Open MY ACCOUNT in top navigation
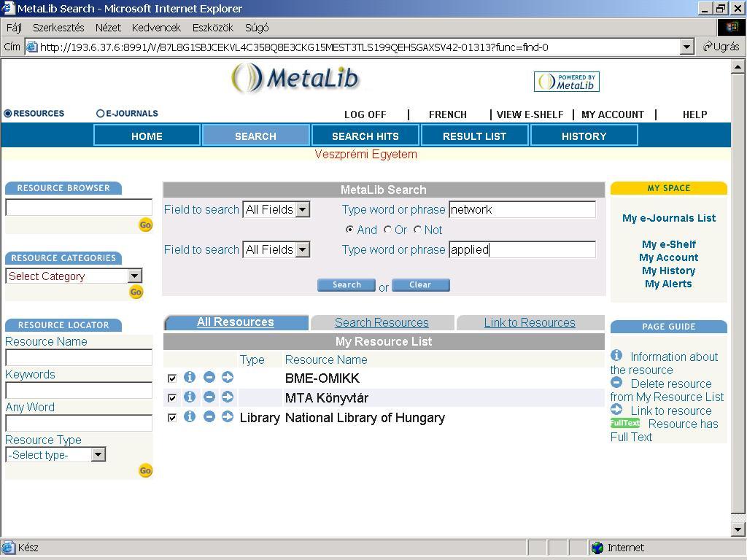Screen dimensions: 747x560 click(x=613, y=114)
